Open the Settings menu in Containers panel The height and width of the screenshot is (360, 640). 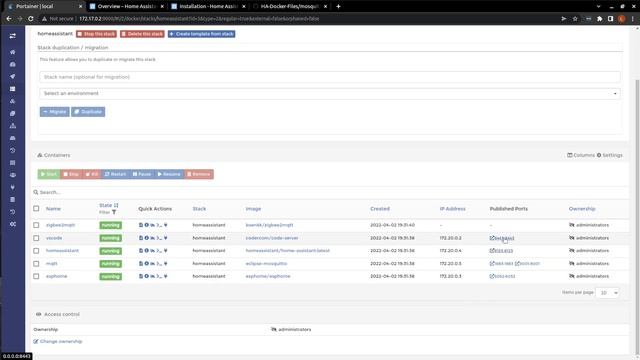610,155
